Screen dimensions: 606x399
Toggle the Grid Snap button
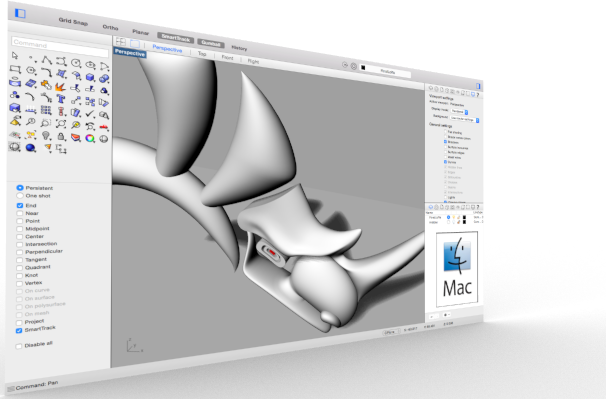73,21
